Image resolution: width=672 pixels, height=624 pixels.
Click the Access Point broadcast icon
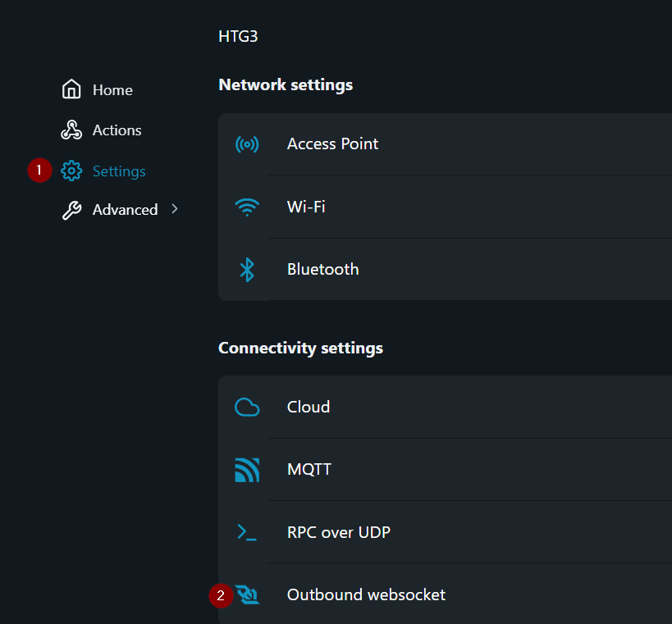(247, 144)
